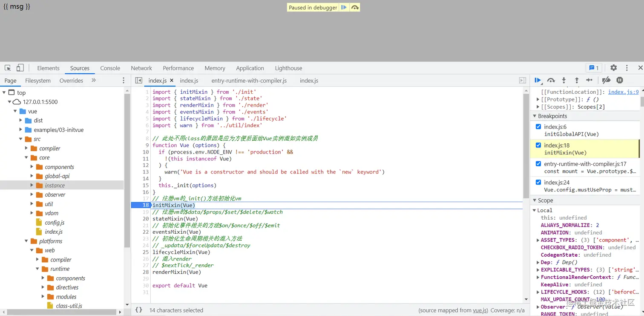Collapse the Local scope group
Image resolution: width=644 pixels, height=316 pixels.
(535, 210)
